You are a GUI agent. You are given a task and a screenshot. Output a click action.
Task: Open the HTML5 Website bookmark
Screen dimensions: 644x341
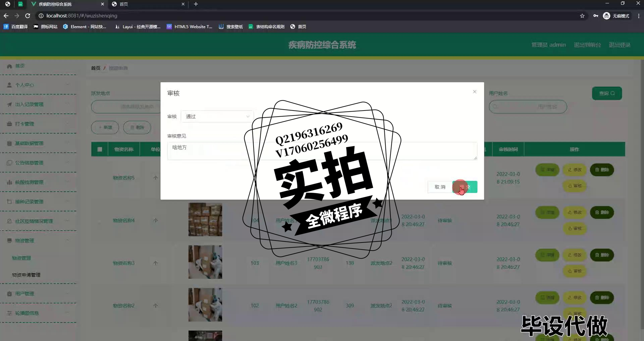pos(190,26)
